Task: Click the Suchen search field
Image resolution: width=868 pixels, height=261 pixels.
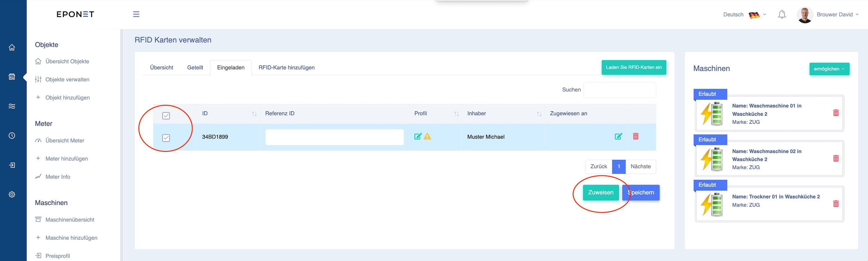Action: (x=619, y=90)
